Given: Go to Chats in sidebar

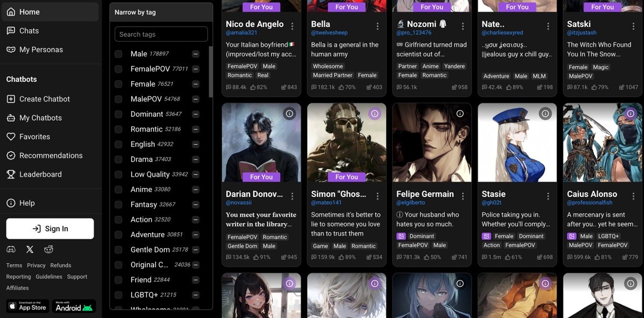Looking at the screenshot, I should (x=29, y=31).
